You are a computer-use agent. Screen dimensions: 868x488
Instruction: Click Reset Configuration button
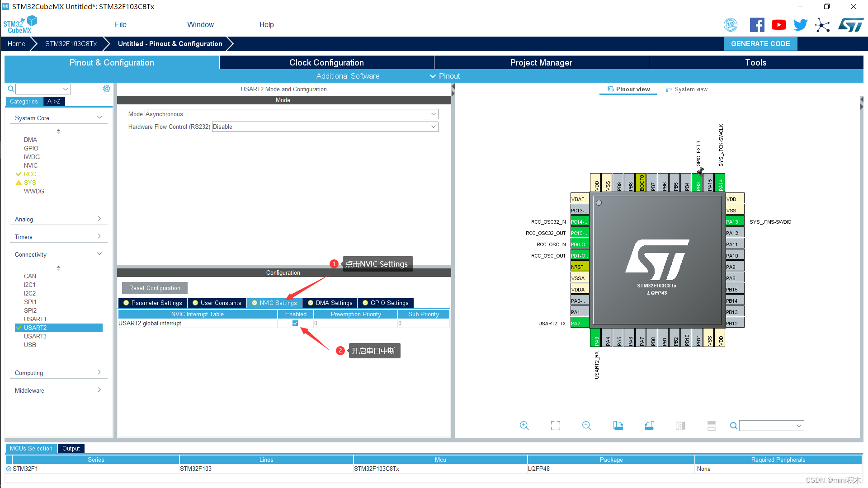(x=155, y=288)
